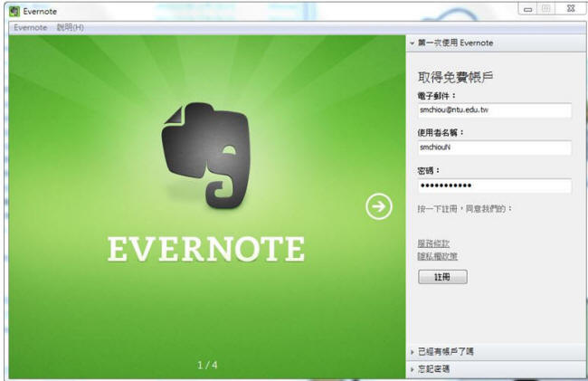Image resolution: width=588 pixels, height=381 pixels.
Task: Open the 服務條款 terms of service link
Action: coord(433,243)
